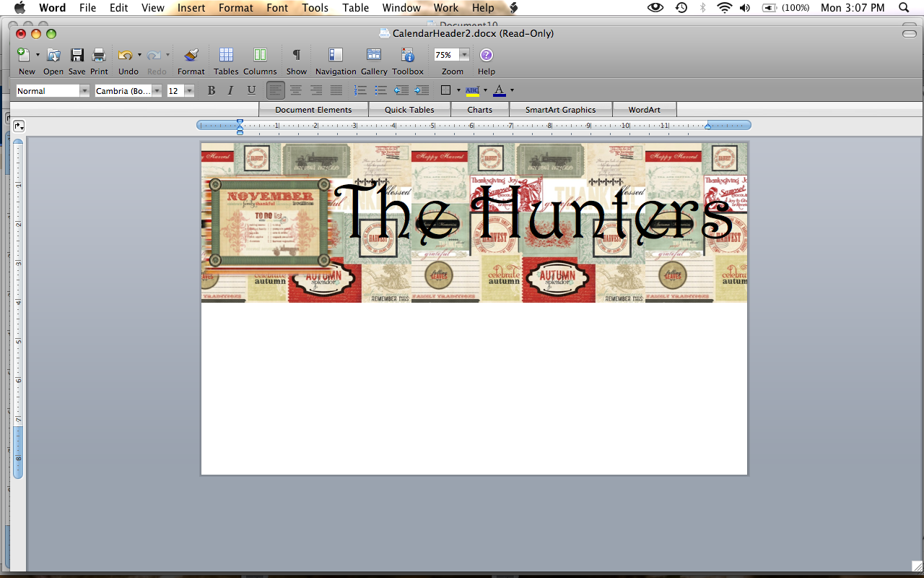This screenshot has width=924, height=578.
Task: Open the Toolbox icon
Action: (x=408, y=55)
